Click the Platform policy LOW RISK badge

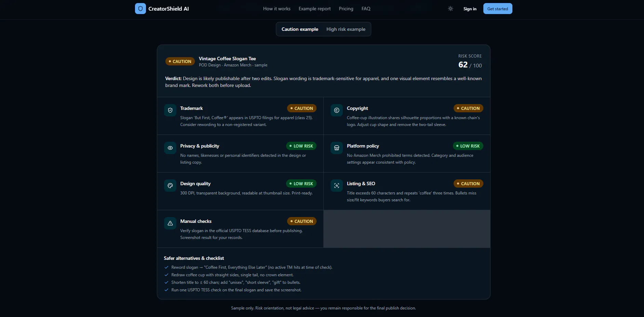click(x=468, y=146)
